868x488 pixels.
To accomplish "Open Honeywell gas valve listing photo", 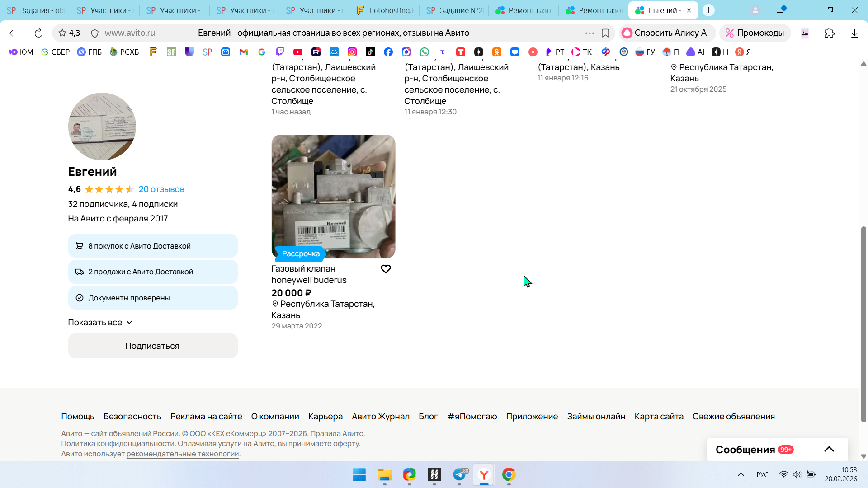I will (x=333, y=196).
